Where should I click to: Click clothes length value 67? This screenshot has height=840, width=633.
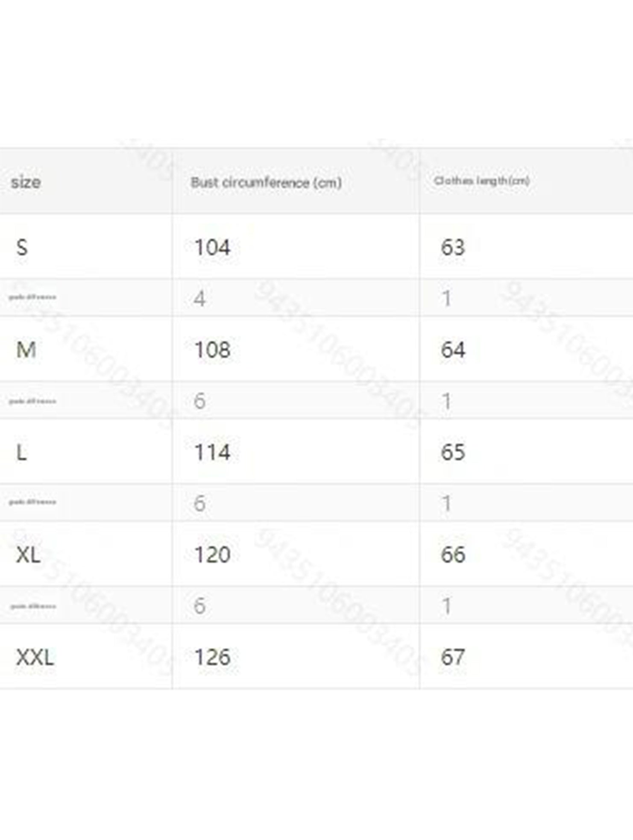(x=453, y=657)
